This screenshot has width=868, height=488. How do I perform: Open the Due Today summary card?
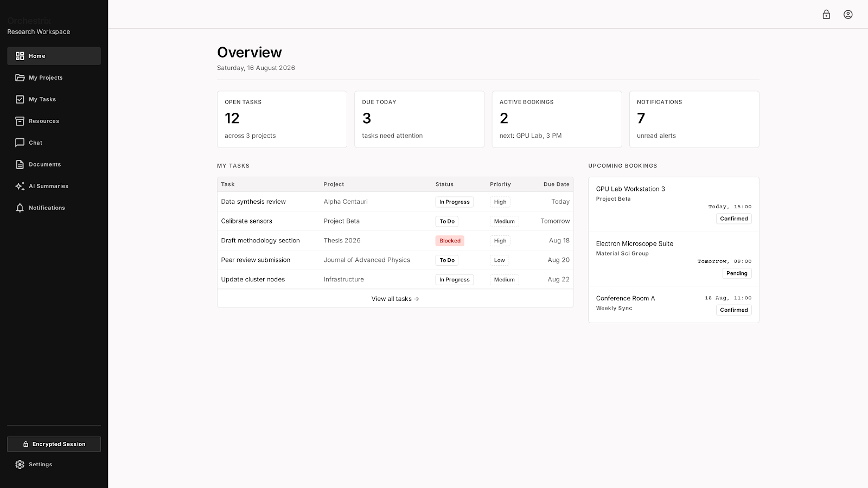coord(419,119)
